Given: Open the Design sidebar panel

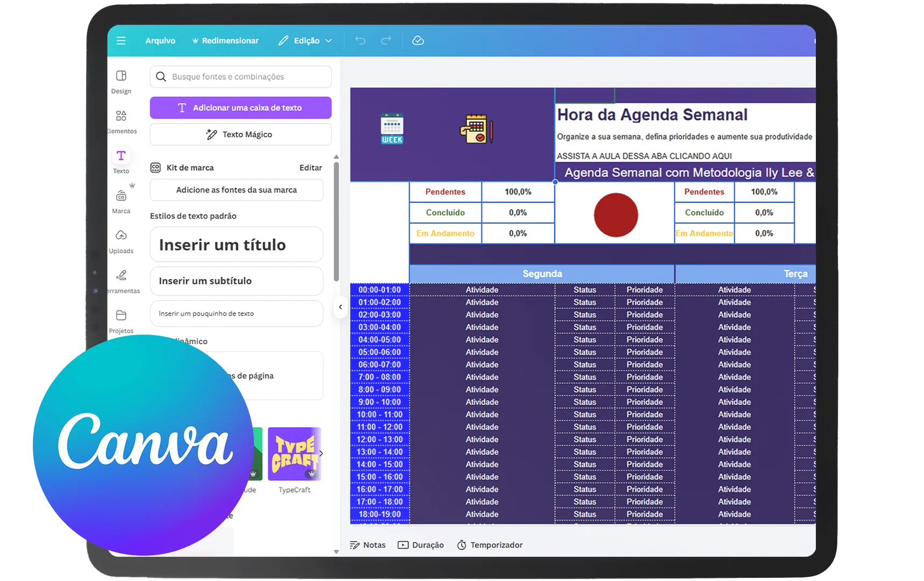Looking at the screenshot, I should coord(121,81).
